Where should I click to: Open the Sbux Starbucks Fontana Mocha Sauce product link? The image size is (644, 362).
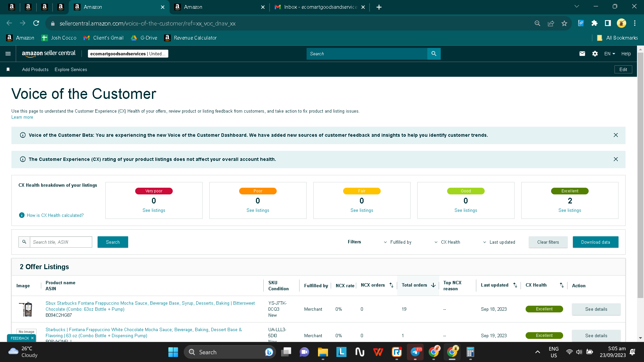[150, 306]
